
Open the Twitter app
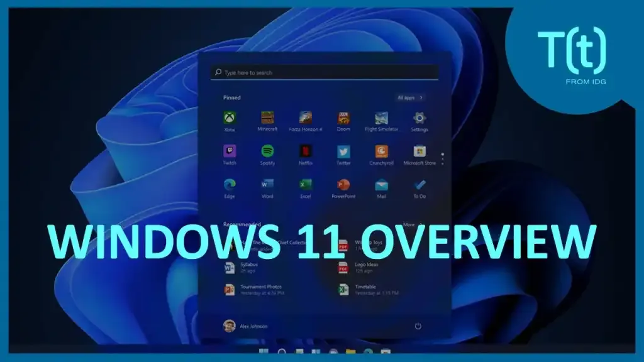coord(343,155)
